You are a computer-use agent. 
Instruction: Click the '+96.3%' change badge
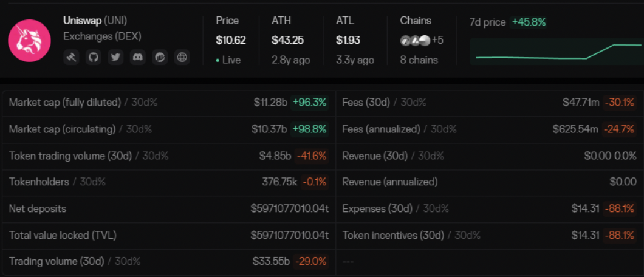[x=310, y=103]
